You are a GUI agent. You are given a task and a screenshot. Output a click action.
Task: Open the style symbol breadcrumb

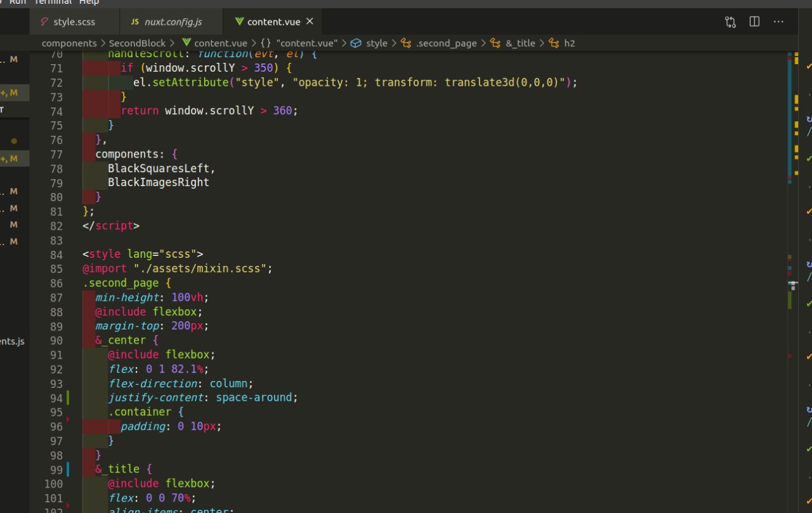[x=369, y=43]
